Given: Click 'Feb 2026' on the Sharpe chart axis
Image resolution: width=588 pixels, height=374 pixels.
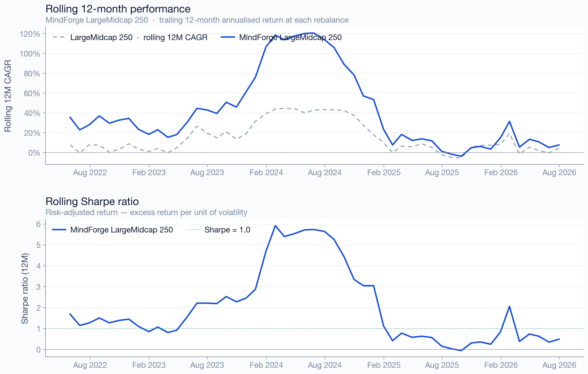Looking at the screenshot, I should 501,365.
